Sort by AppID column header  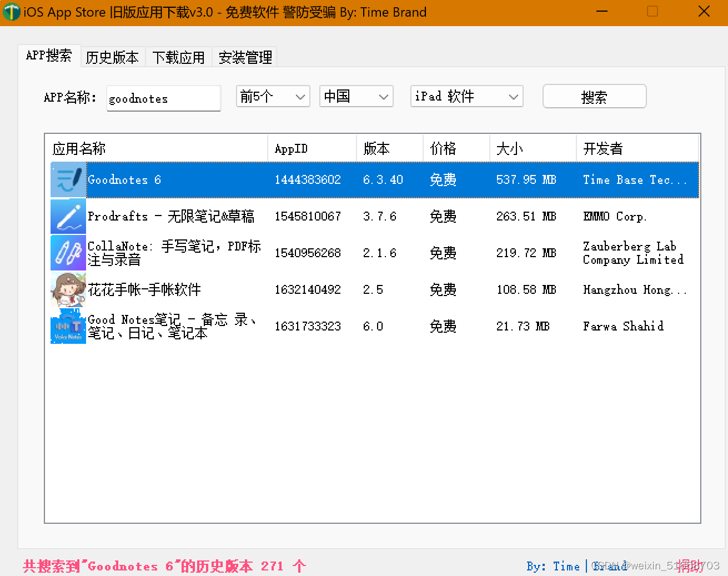point(312,148)
